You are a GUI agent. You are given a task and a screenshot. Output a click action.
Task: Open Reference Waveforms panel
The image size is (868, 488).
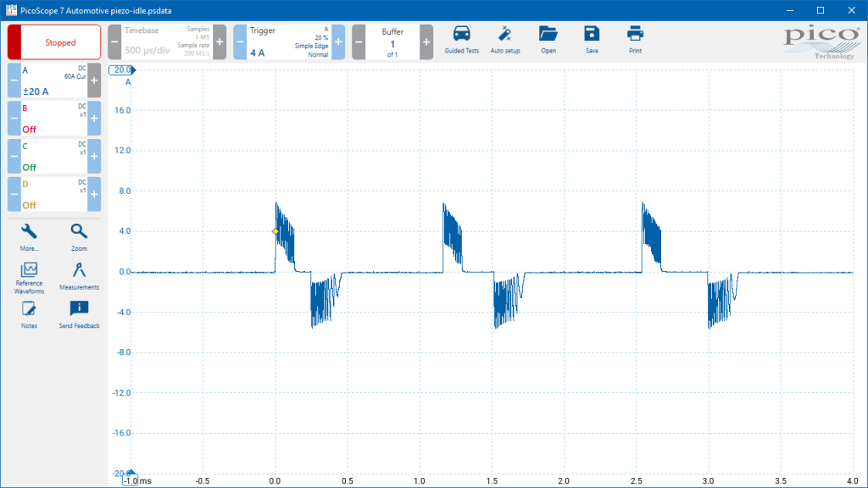coord(29,278)
